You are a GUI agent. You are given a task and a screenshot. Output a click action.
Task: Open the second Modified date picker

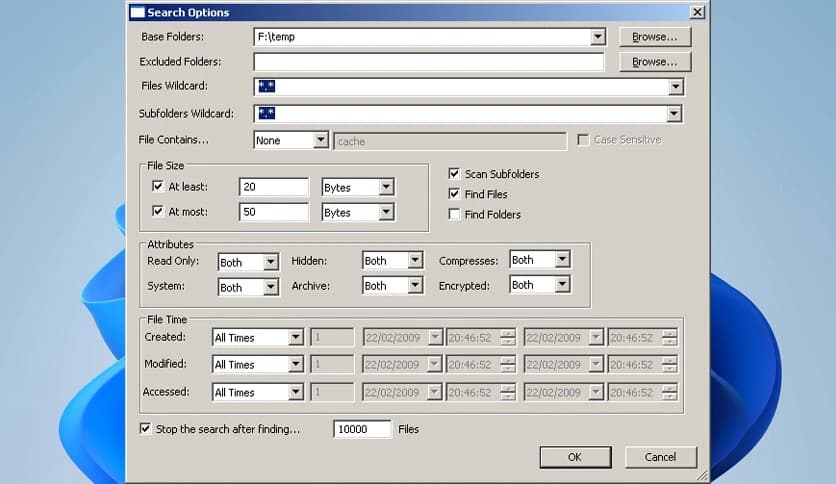point(596,365)
